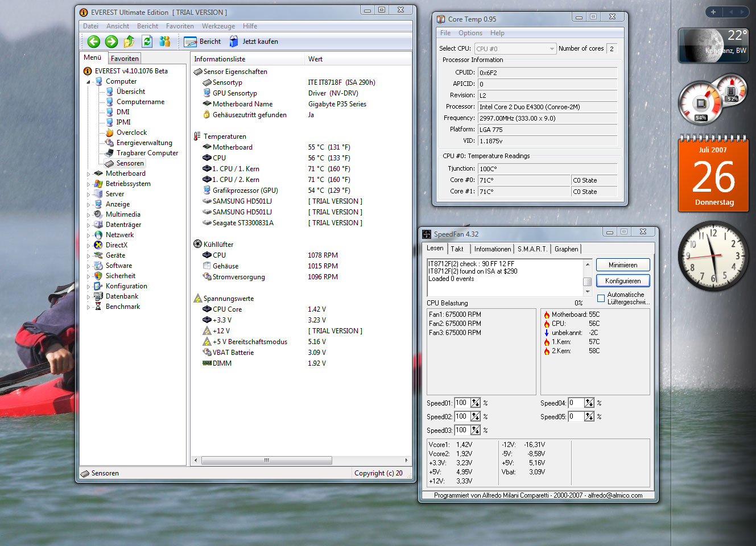Expand the Netzwerk tree node
This screenshot has height=546, width=756.
88,235
